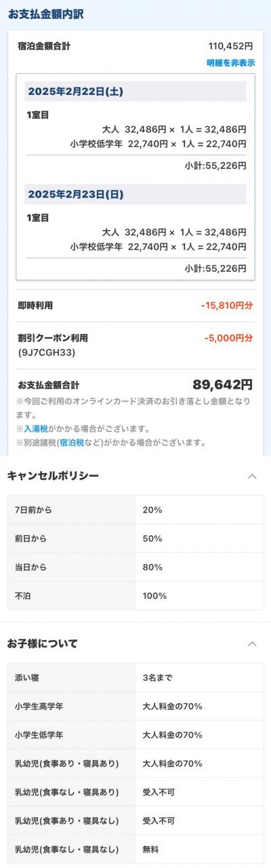Collapse the お子様について section chevron
271x868 pixels.
click(252, 644)
